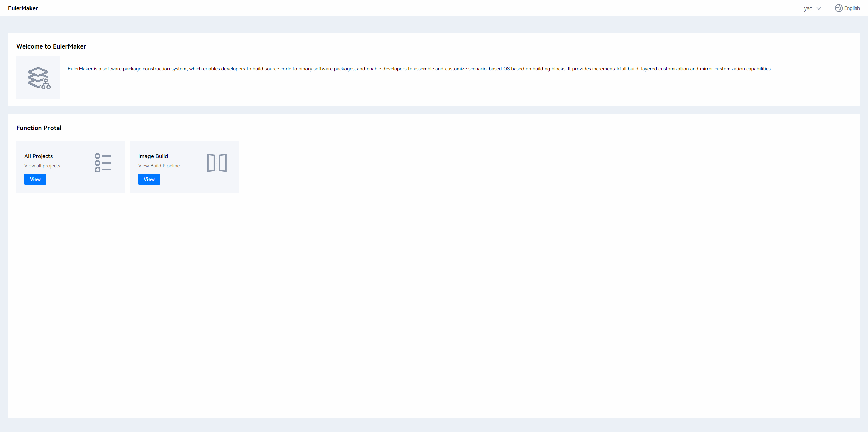Click the EulerMaker title in header
This screenshot has height=432, width=868.
coord(23,8)
